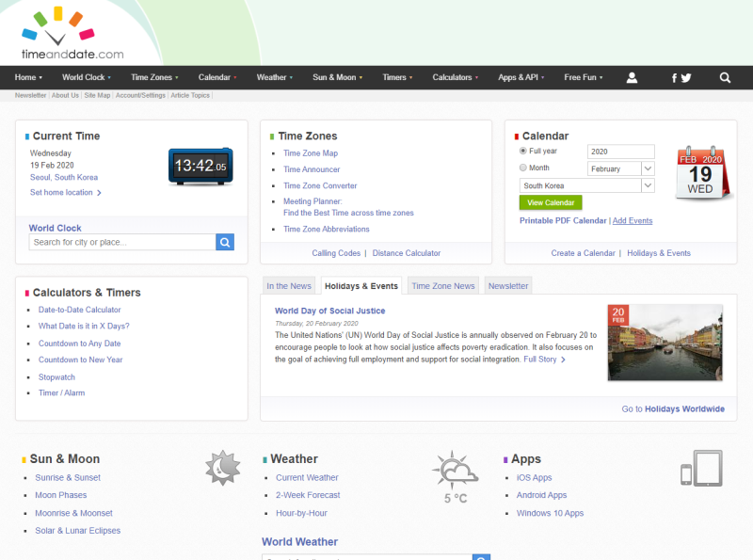Switch to the In the News tab

pos(289,286)
